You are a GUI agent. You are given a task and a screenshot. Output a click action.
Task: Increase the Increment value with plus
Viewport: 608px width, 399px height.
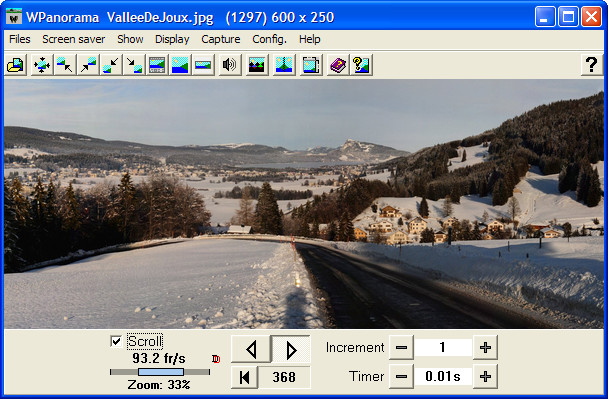pos(485,347)
